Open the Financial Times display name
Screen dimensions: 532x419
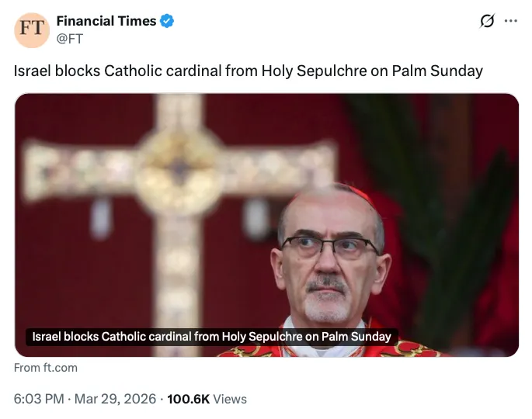pos(106,22)
